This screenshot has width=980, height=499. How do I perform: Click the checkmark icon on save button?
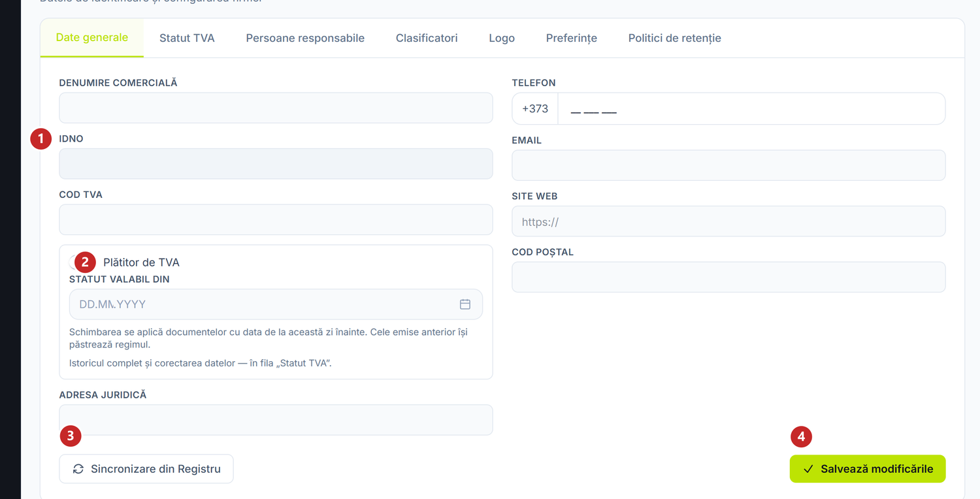[x=808, y=469]
